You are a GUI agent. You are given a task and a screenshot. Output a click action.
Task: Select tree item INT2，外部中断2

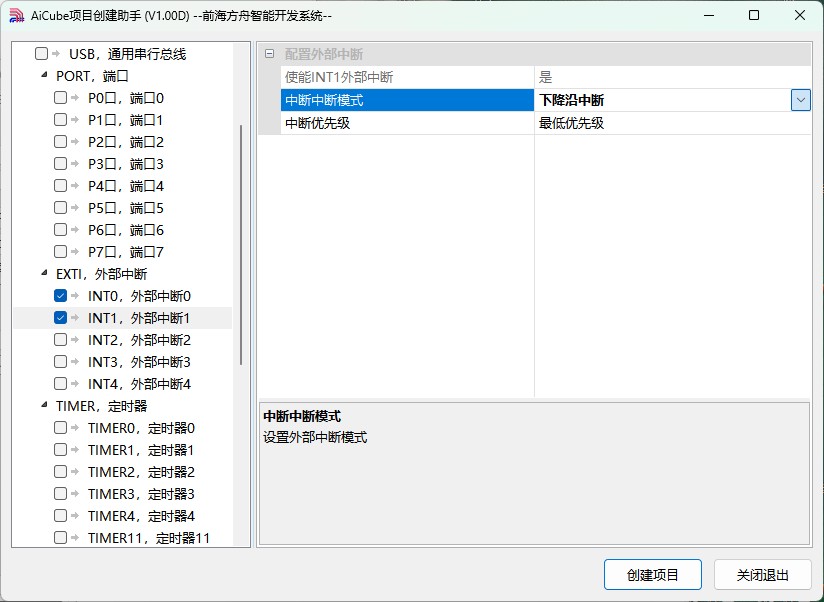(139, 340)
